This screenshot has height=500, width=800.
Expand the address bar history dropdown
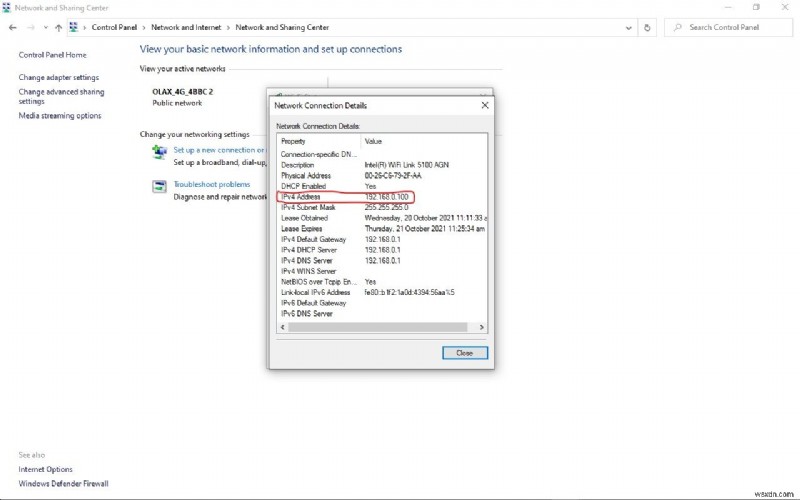point(629,28)
